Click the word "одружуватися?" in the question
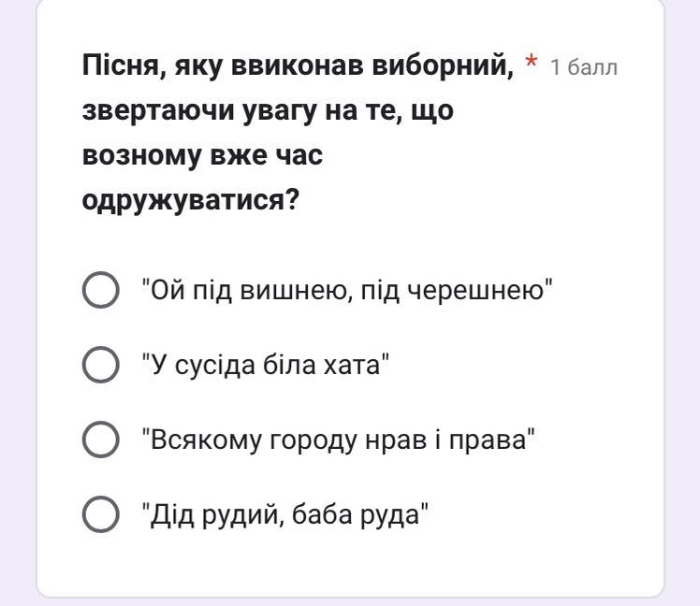 pos(191,200)
